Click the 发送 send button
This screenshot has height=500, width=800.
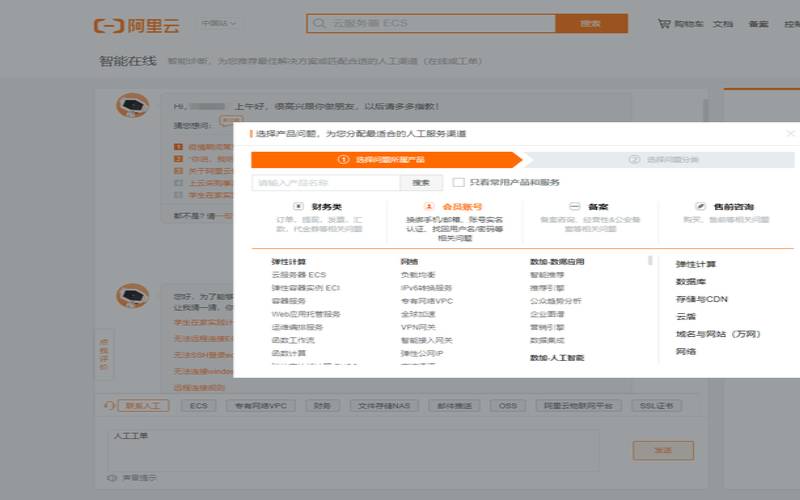click(x=663, y=451)
